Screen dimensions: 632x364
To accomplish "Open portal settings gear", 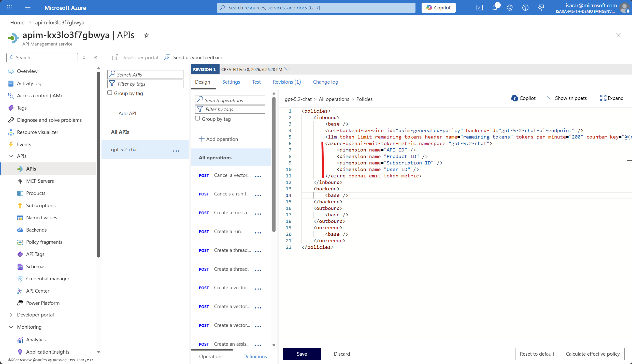I will [510, 8].
